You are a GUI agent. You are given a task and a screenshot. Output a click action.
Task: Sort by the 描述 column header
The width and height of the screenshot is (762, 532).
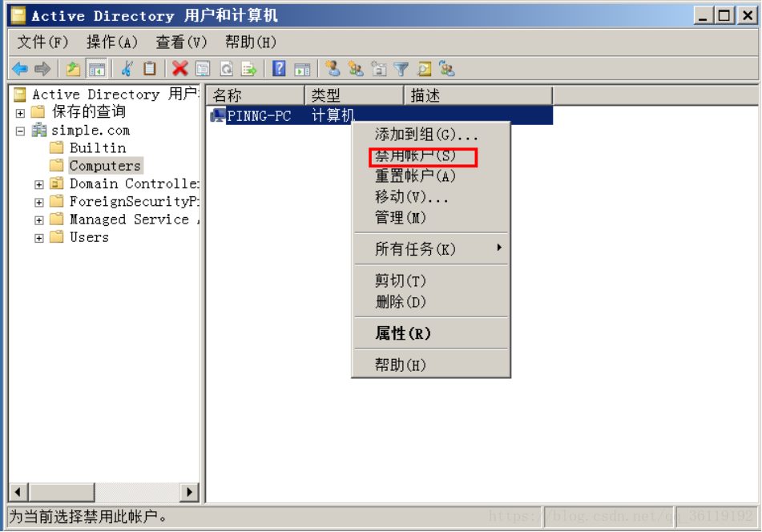tap(478, 95)
